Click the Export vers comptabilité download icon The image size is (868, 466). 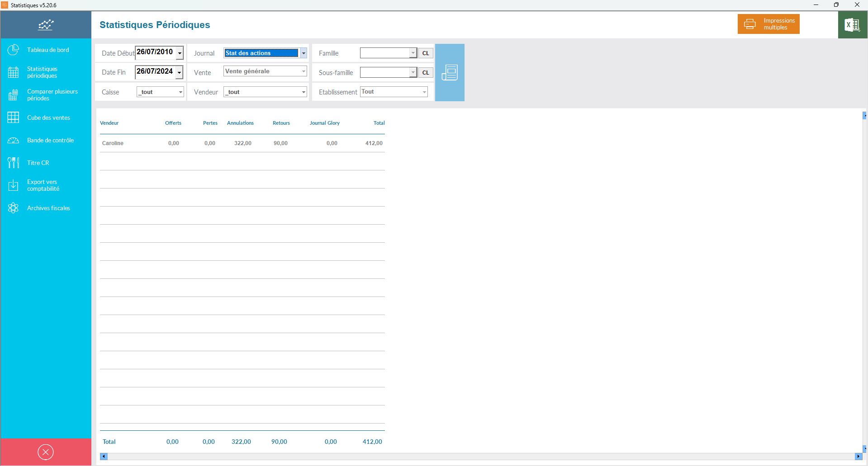tap(14, 185)
